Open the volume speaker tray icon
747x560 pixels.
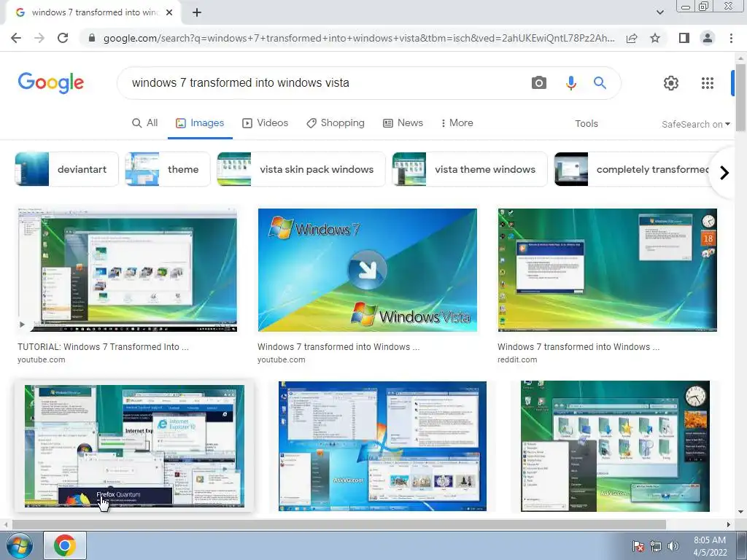(x=673, y=546)
